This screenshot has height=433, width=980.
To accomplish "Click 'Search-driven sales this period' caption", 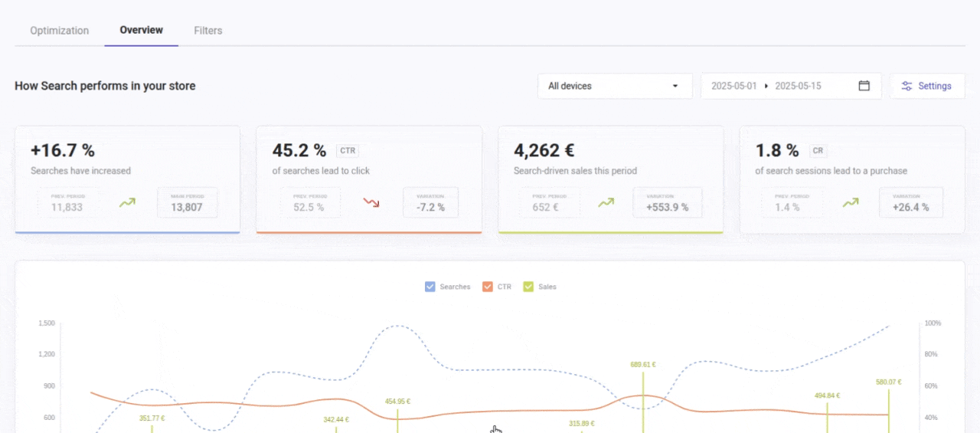I will (575, 171).
